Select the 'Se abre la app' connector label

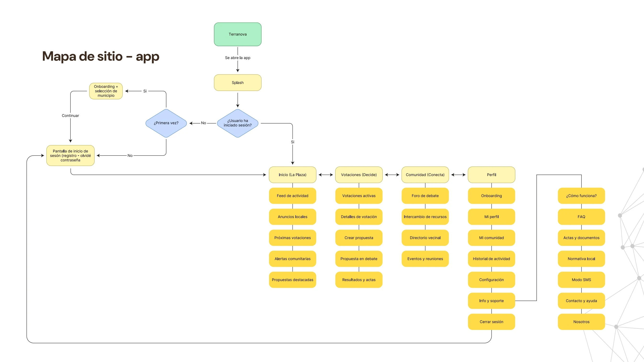(x=237, y=58)
